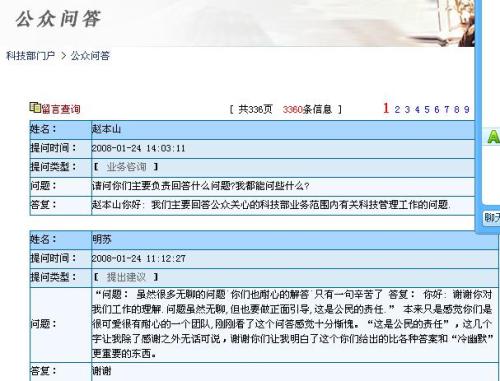The width and height of the screenshot is (500, 381).
Task: Open the 业务咨询 question type link
Action: (126, 167)
